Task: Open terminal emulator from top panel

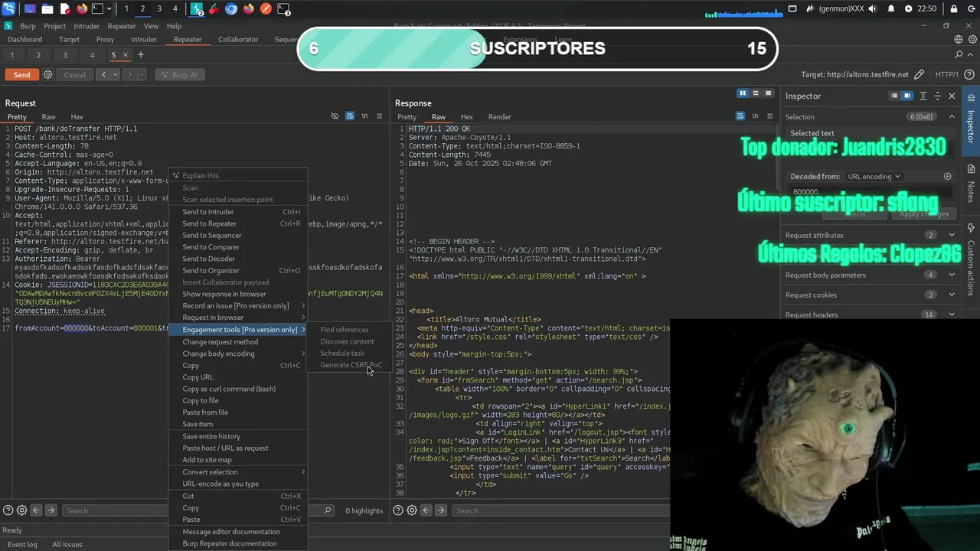Action: (x=98, y=9)
